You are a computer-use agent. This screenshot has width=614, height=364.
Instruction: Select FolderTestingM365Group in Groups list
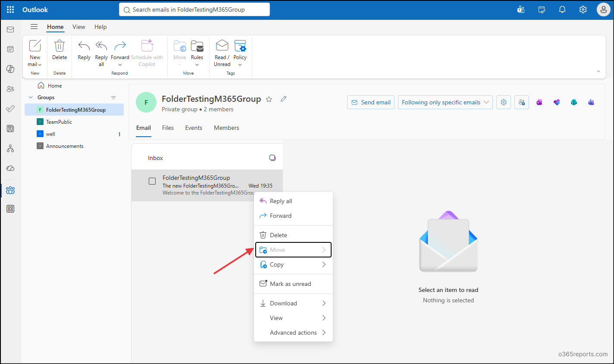[x=74, y=110]
